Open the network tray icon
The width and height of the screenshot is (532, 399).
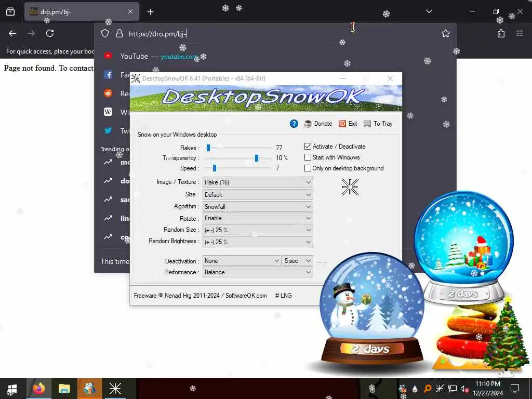click(453, 389)
